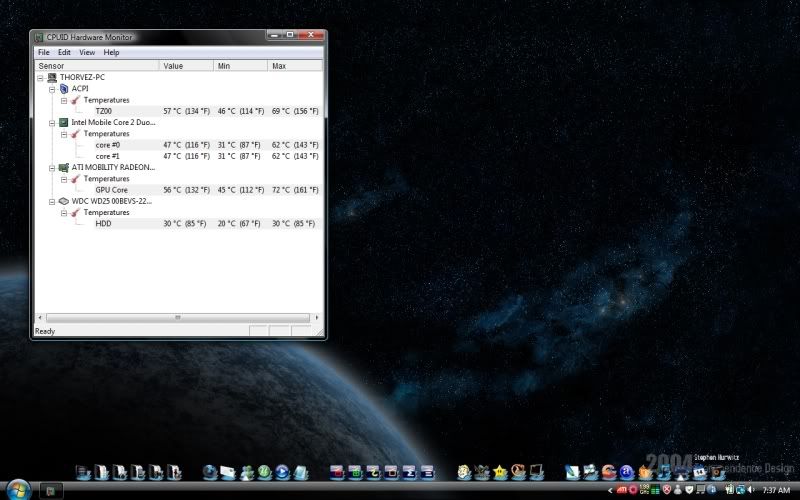The height and width of the screenshot is (500, 800).
Task: Open the Edit menu
Action: point(64,53)
